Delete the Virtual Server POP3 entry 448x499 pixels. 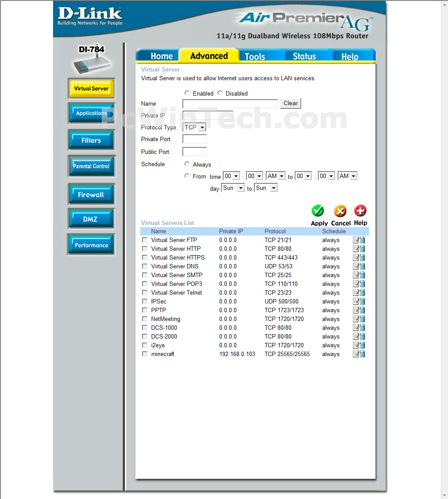[x=362, y=284]
